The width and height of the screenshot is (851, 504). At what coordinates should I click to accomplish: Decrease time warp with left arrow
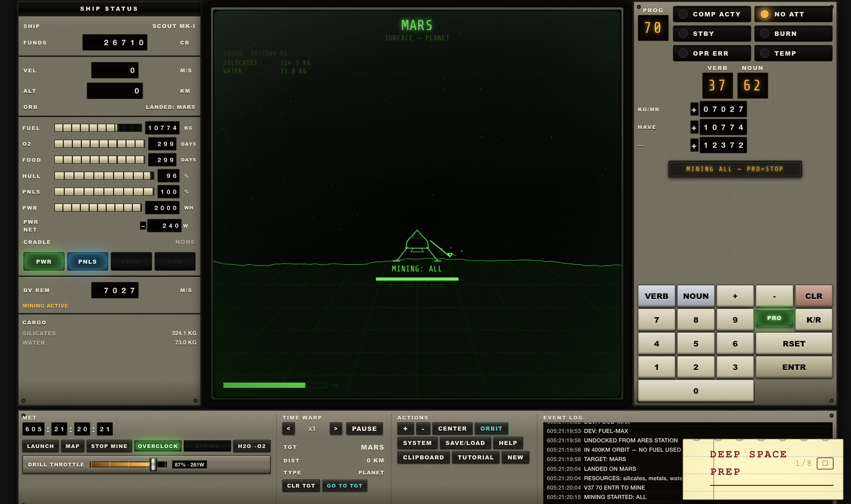pos(288,428)
